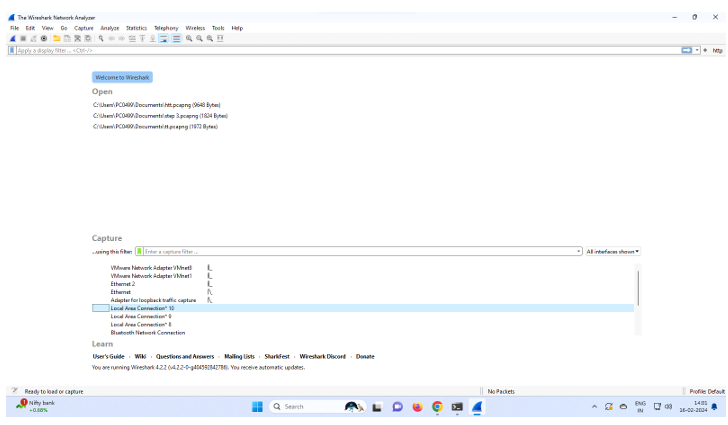728x425 pixels.
Task: Click the Welcome to Wireshark banner
Action: 122,77
